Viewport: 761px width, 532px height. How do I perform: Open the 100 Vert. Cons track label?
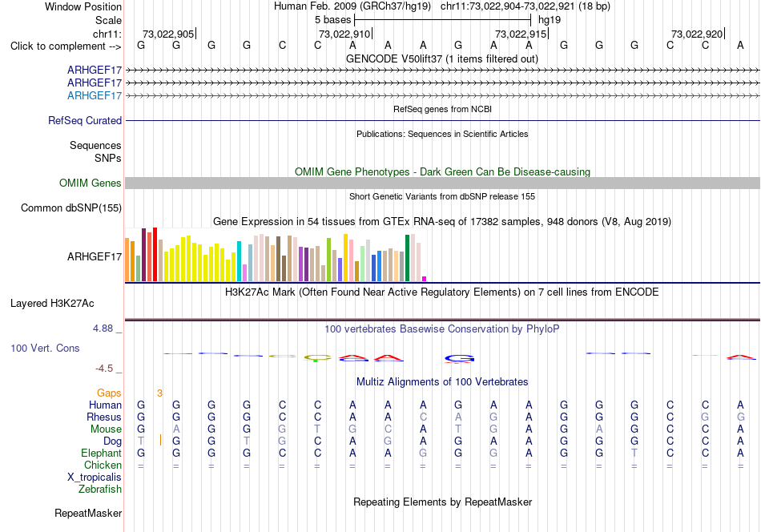tap(45, 348)
